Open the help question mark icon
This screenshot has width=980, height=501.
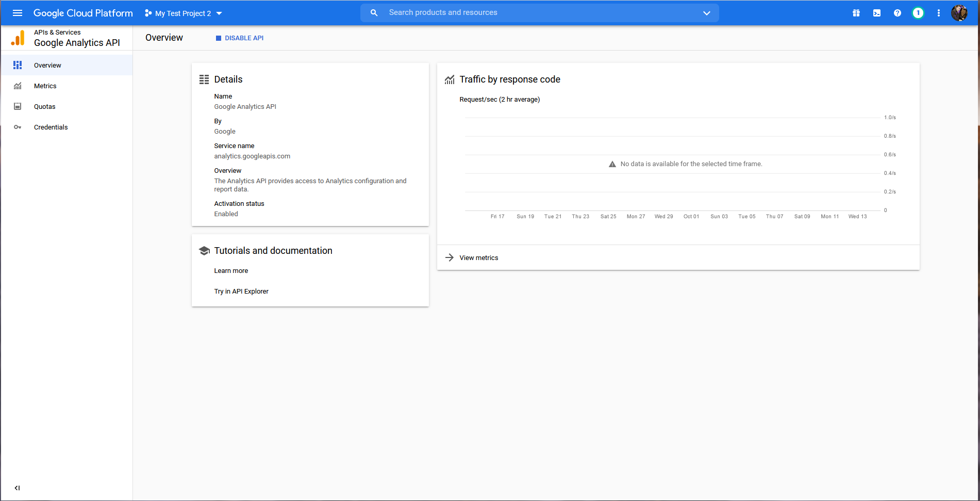(898, 13)
